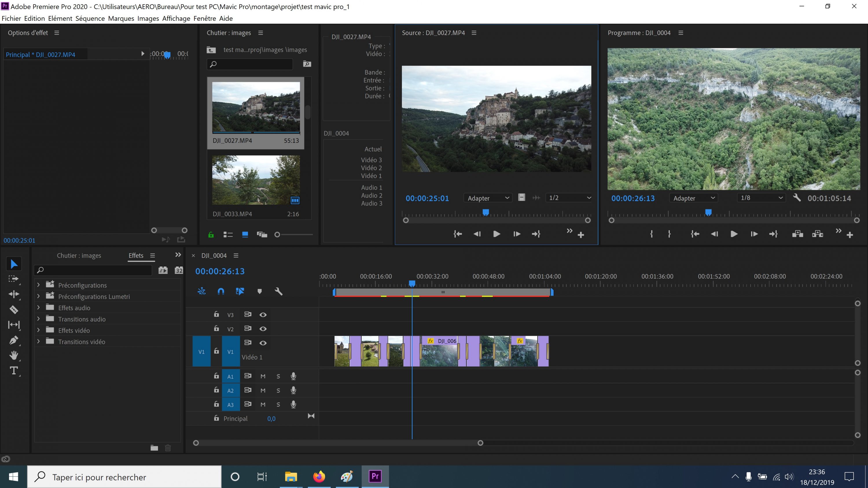Select the DJI_0033.MP4 thumbnail

[256, 180]
